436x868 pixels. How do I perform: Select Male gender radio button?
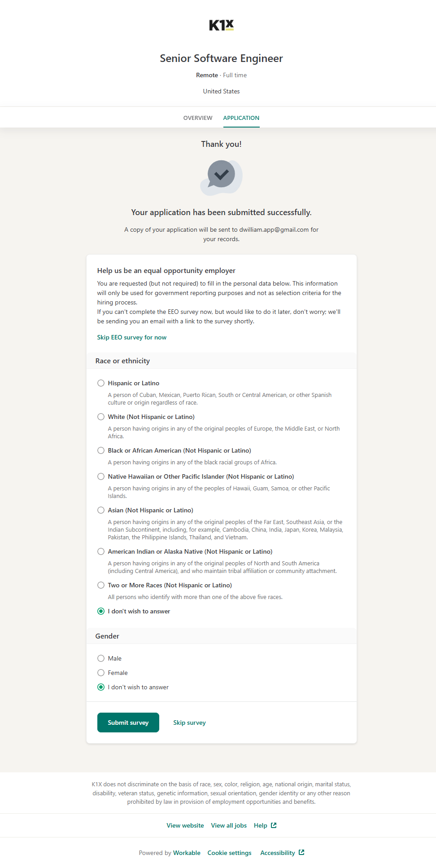(101, 658)
